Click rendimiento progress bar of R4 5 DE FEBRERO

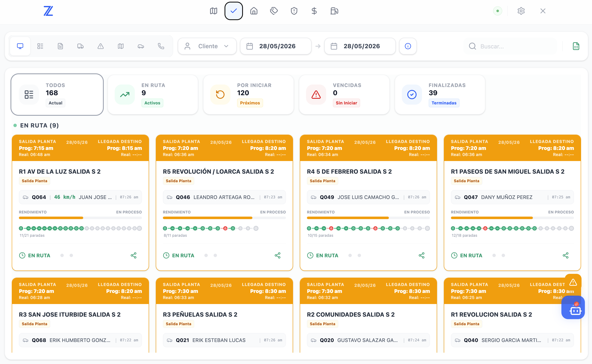(x=369, y=218)
